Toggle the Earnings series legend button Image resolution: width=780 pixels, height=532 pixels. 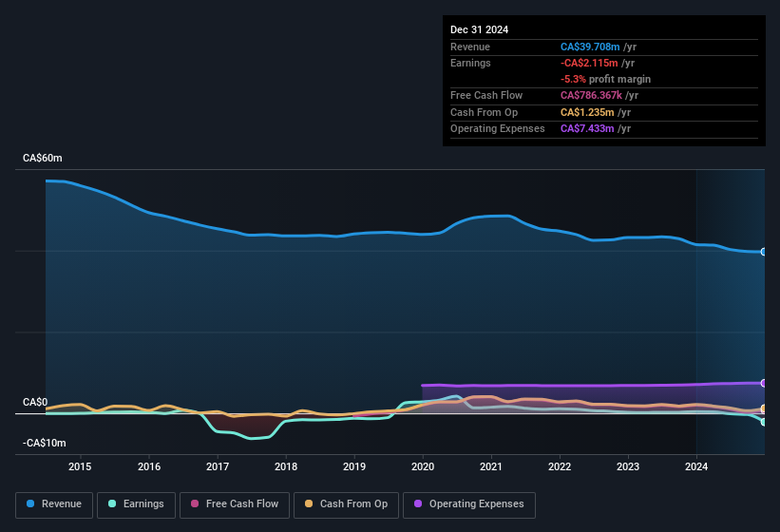pos(136,504)
